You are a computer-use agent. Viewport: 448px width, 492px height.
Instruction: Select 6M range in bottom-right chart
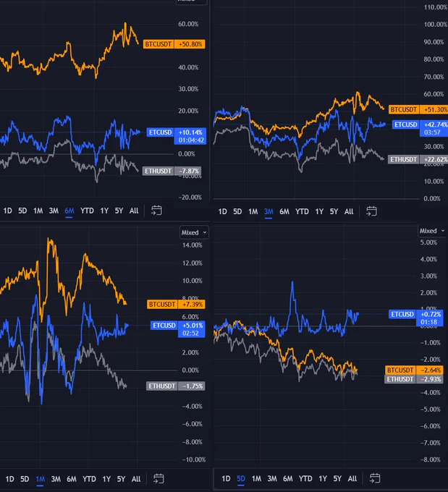(x=288, y=478)
